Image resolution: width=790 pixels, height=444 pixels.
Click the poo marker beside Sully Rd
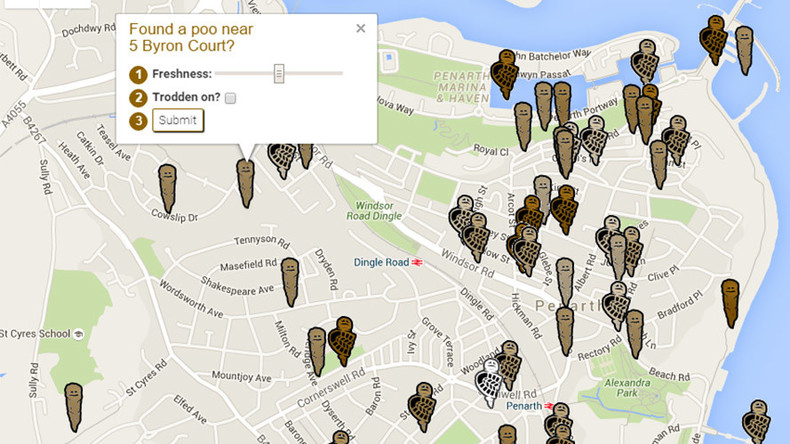click(74, 407)
